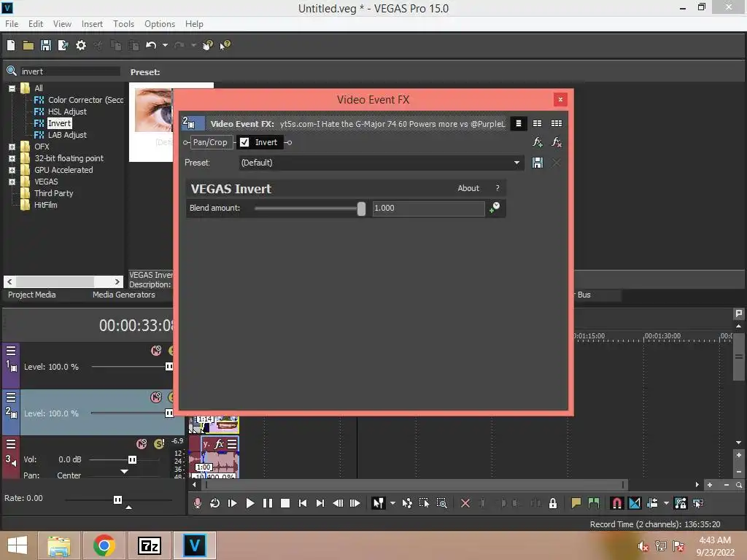747x560 pixels.
Task: Open the View menu
Action: pyautogui.click(x=62, y=24)
